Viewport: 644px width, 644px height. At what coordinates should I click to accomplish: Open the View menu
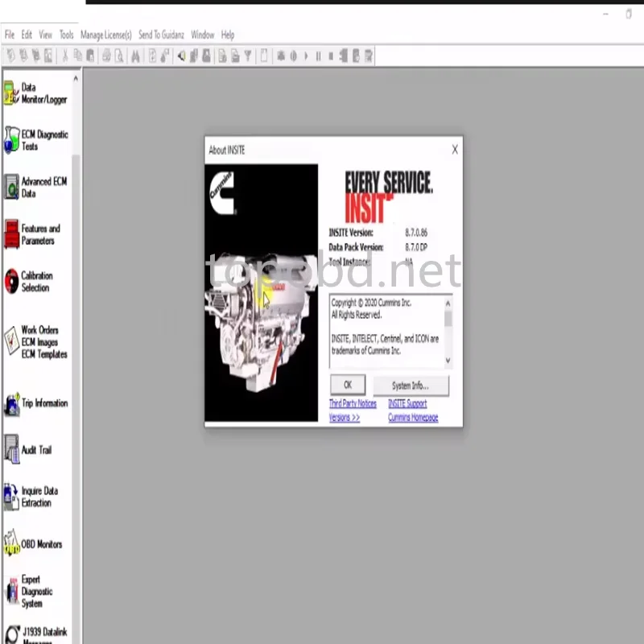45,35
